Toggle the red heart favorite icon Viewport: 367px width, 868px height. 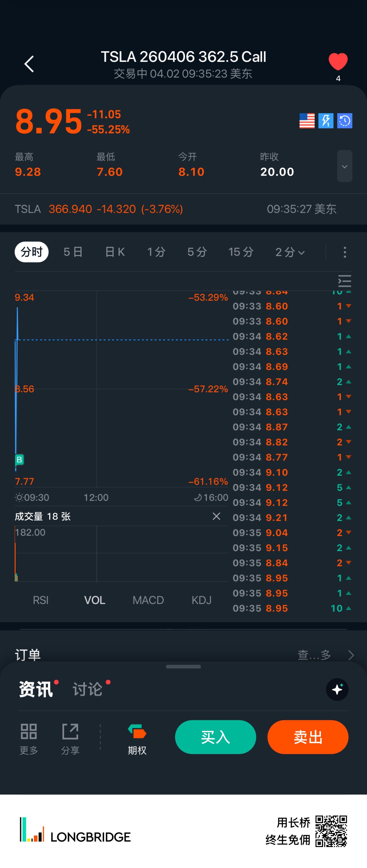pyautogui.click(x=338, y=62)
